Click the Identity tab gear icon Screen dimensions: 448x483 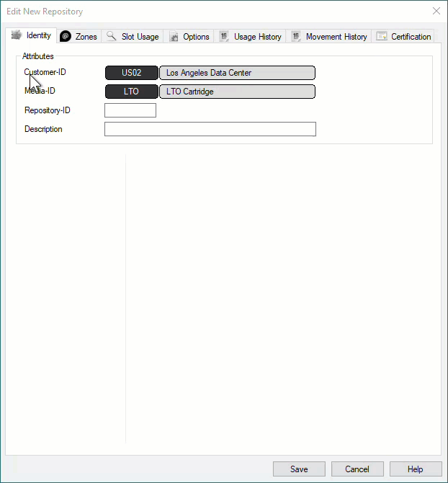tap(17, 35)
